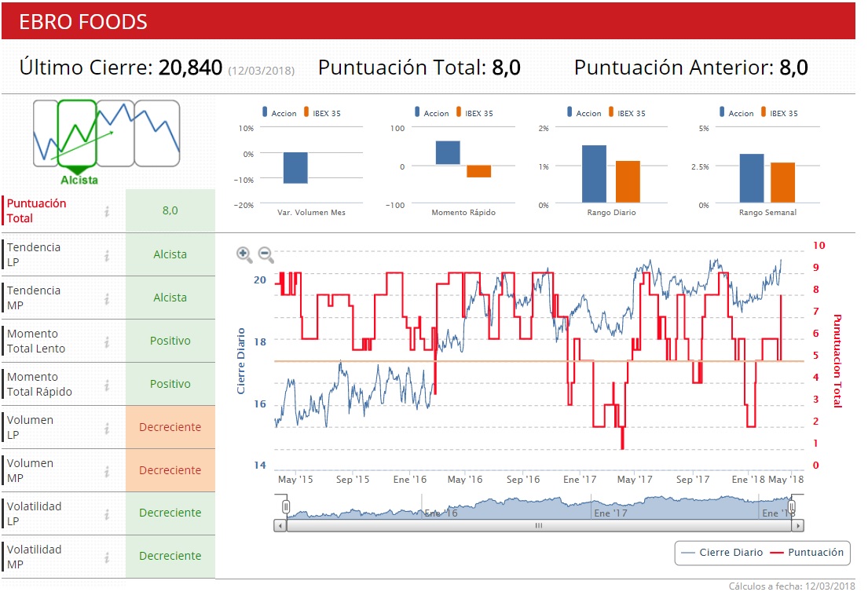The image size is (868, 599).
Task: Toggle Accion legend in Rango Diario chart
Action: point(584,113)
